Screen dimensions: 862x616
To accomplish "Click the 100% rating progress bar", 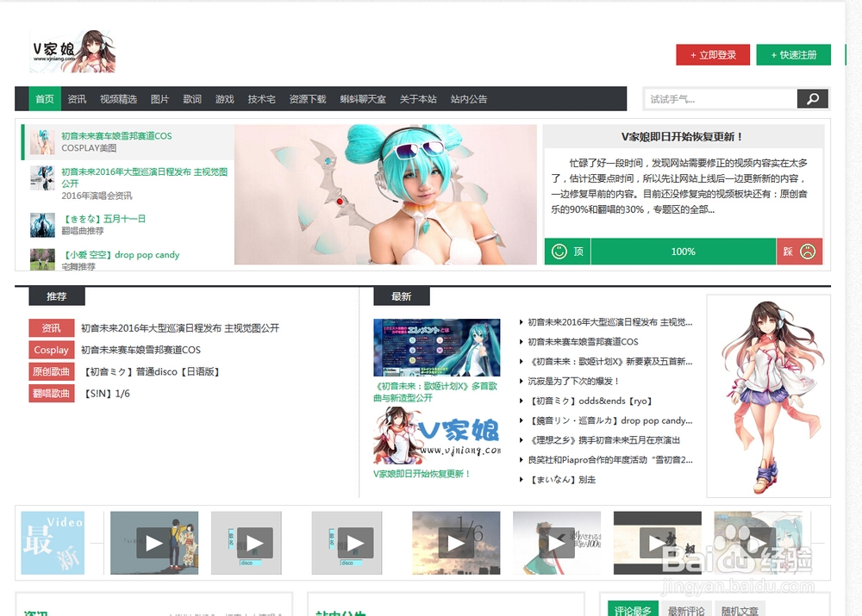I will (x=684, y=252).
